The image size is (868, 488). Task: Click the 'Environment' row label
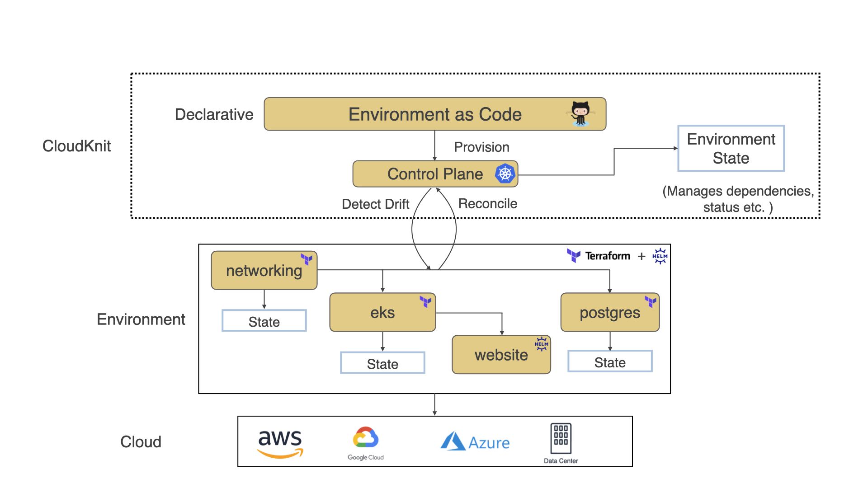(x=141, y=319)
